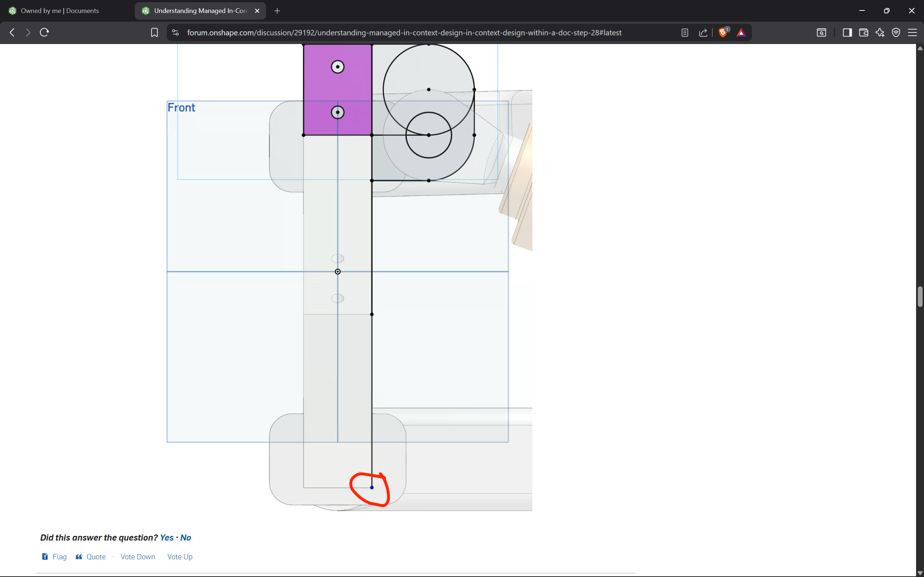Open reader mode icon

click(x=685, y=32)
